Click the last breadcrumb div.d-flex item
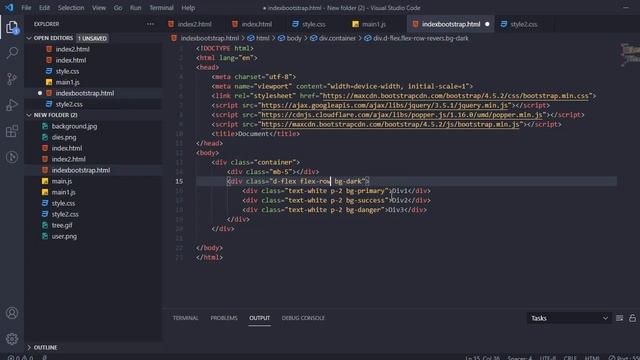This screenshot has height=360, width=640. pos(421,38)
